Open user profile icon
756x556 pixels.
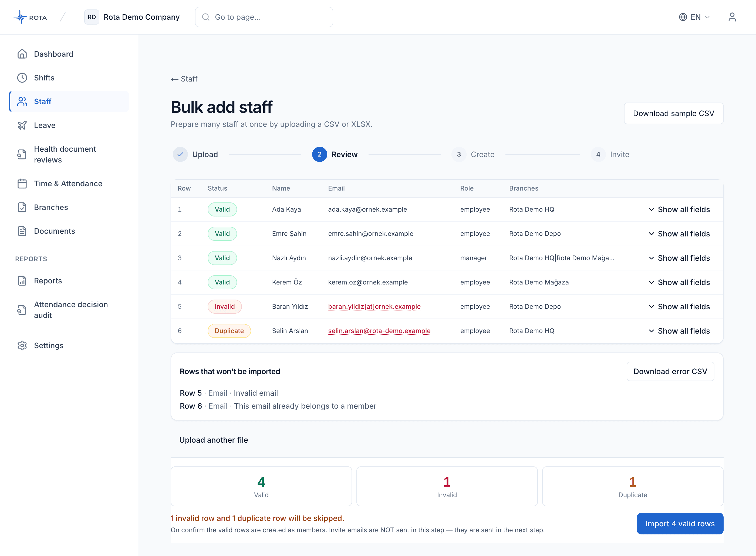pos(732,17)
